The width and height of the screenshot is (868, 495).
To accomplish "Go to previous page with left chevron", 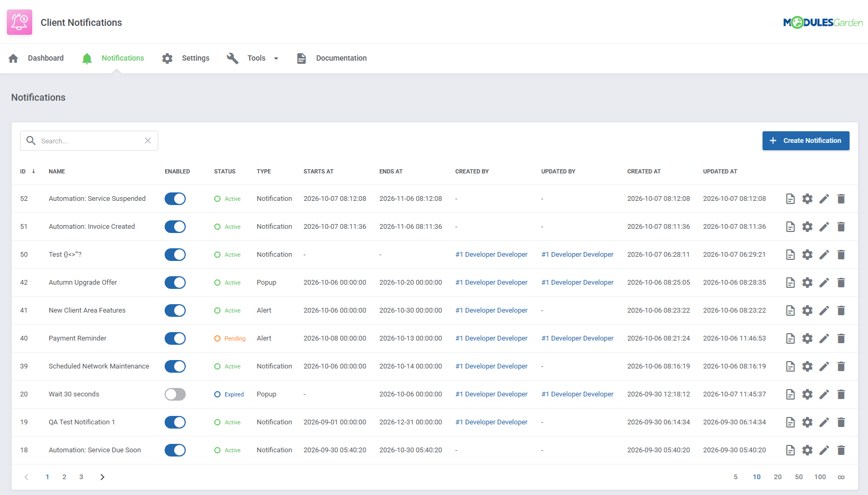I will pos(26,477).
